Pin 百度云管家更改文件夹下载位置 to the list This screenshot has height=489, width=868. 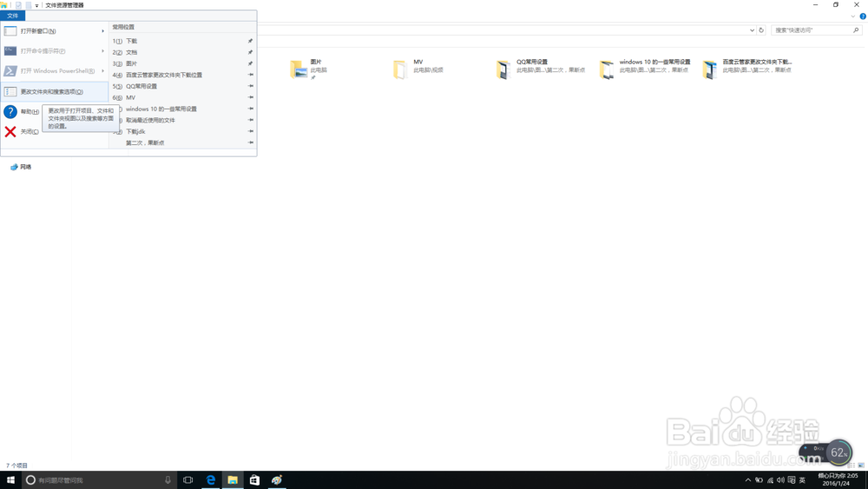click(x=250, y=75)
